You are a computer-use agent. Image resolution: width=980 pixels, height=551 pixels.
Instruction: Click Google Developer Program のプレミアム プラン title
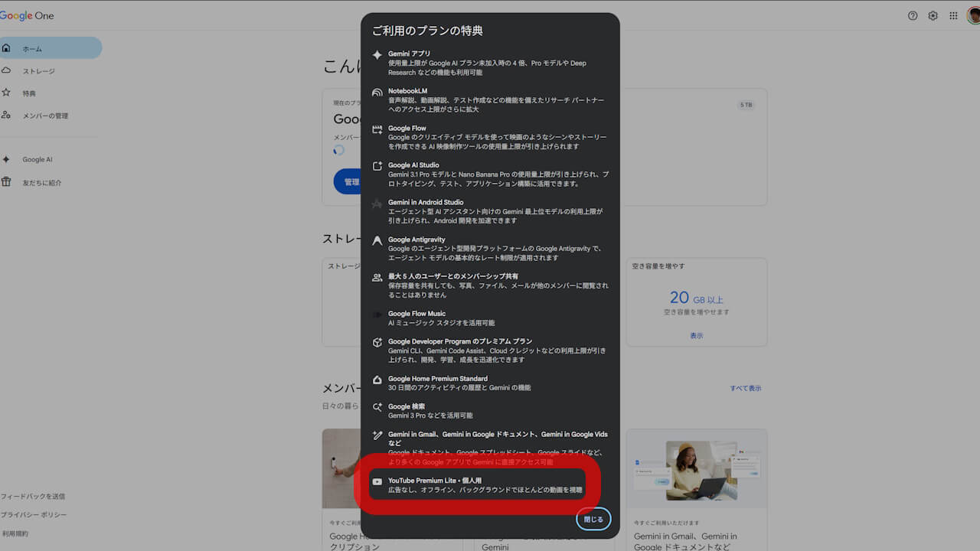tap(460, 341)
